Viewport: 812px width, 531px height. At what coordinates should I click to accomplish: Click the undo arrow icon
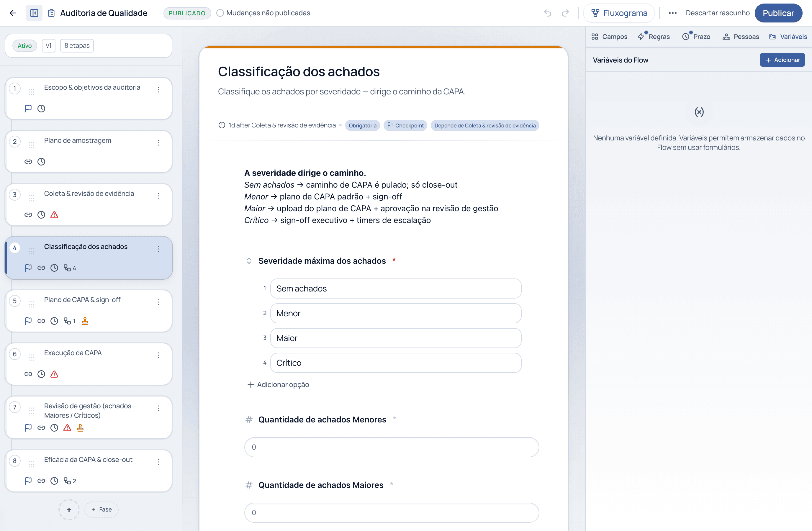[548, 13]
